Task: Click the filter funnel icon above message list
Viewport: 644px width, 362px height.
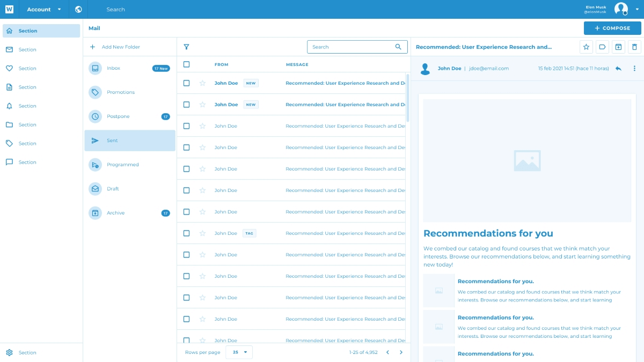Action: (x=186, y=47)
